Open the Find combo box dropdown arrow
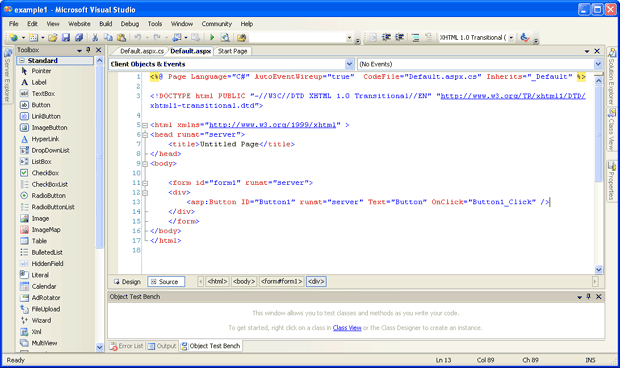 click(x=349, y=38)
